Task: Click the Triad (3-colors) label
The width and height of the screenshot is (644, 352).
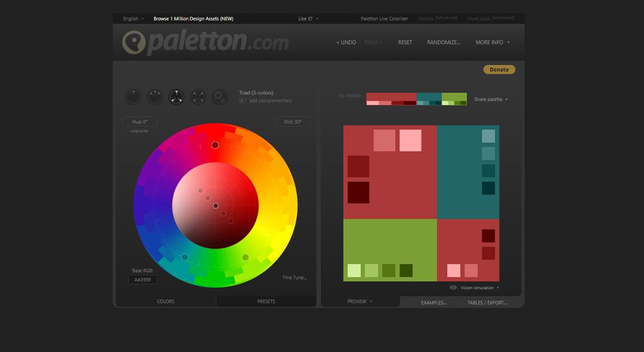Action: (x=256, y=93)
